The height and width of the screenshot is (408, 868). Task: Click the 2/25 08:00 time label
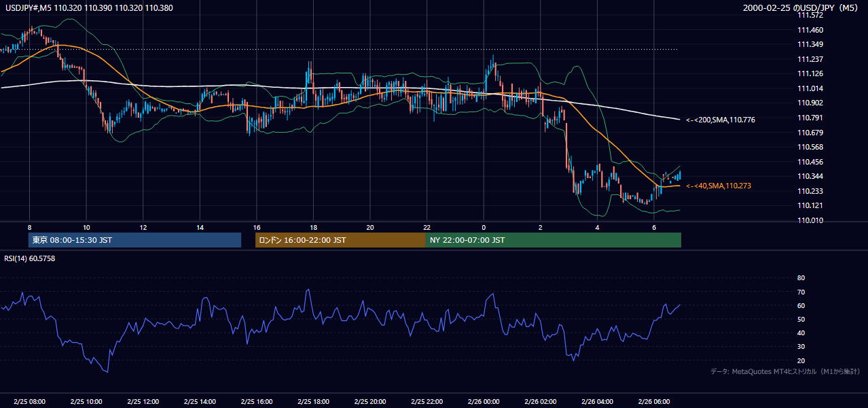[29, 401]
